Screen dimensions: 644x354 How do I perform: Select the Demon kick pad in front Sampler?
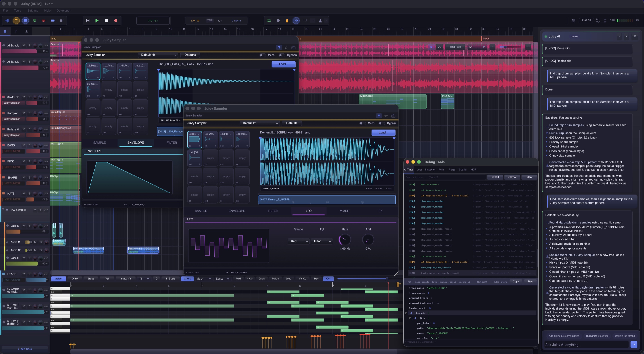pyautogui.click(x=195, y=139)
